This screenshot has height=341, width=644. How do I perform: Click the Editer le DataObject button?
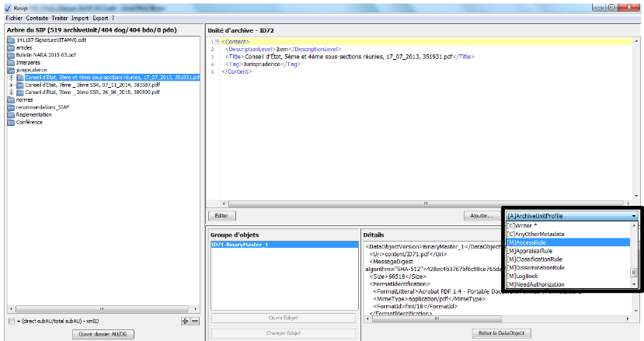pyautogui.click(x=501, y=333)
